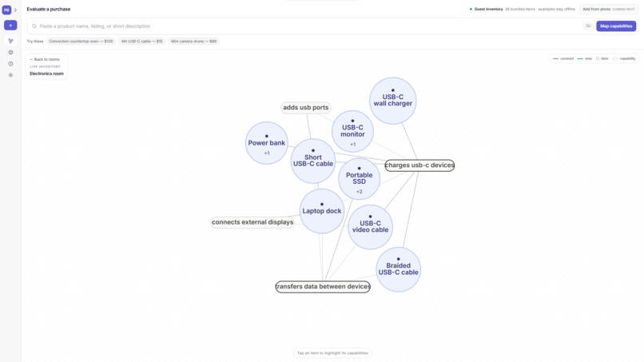This screenshot has width=644, height=362.
Task: Select the Portable SSD node
Action: click(359, 179)
